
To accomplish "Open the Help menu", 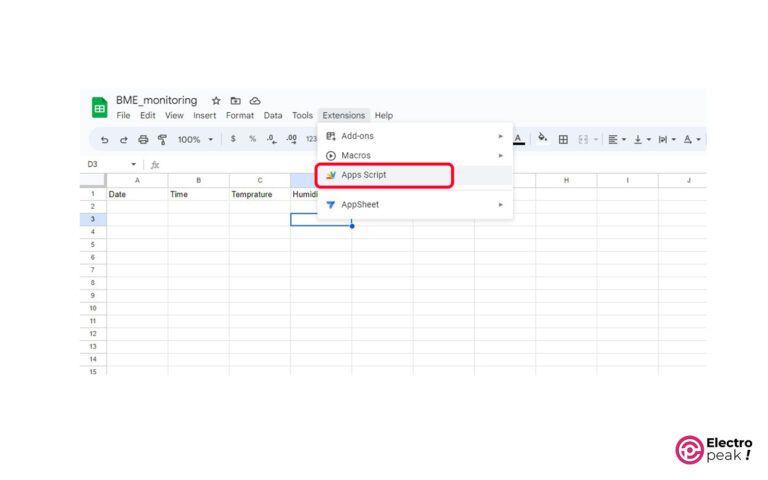I will (384, 116).
